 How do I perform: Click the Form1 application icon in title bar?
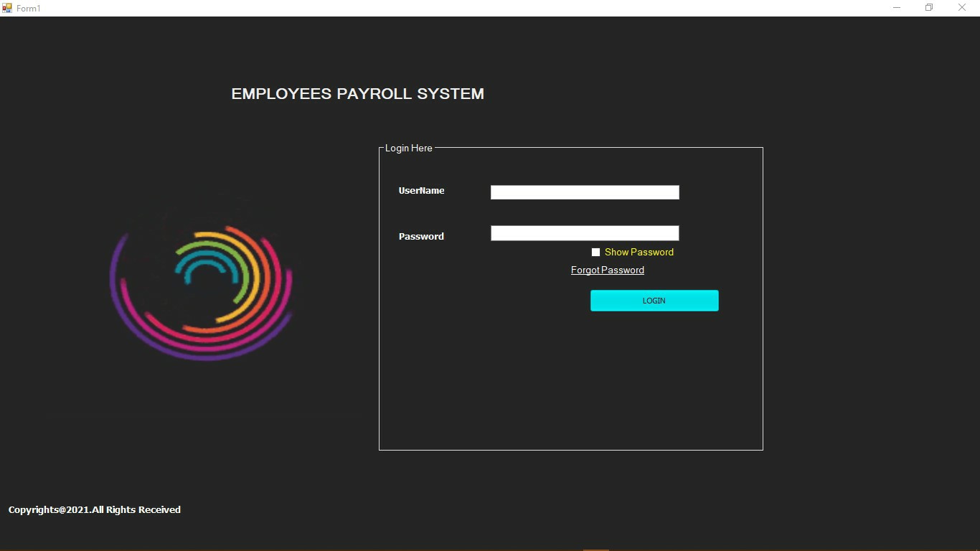click(x=7, y=7)
